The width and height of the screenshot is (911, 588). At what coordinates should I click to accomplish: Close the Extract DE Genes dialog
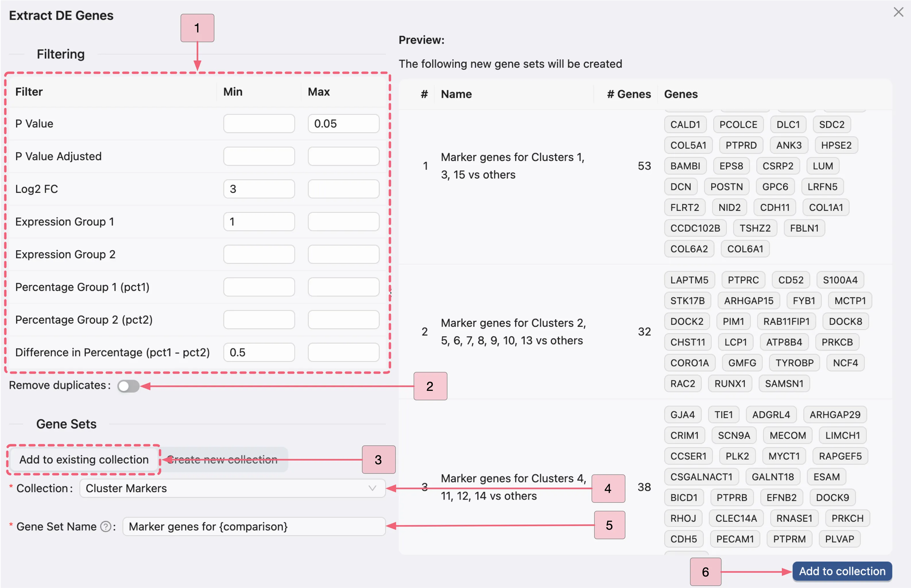(898, 12)
